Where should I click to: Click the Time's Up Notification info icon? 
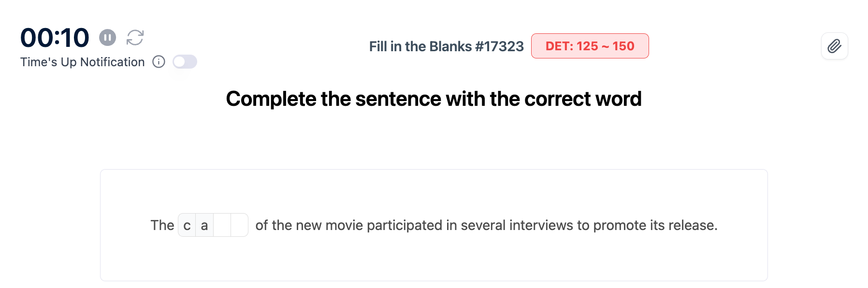coord(159,62)
